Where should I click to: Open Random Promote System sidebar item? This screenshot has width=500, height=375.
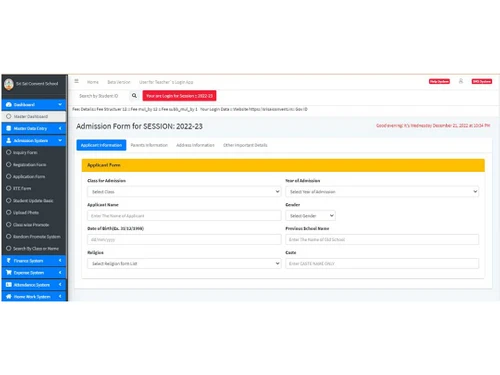(x=34, y=236)
